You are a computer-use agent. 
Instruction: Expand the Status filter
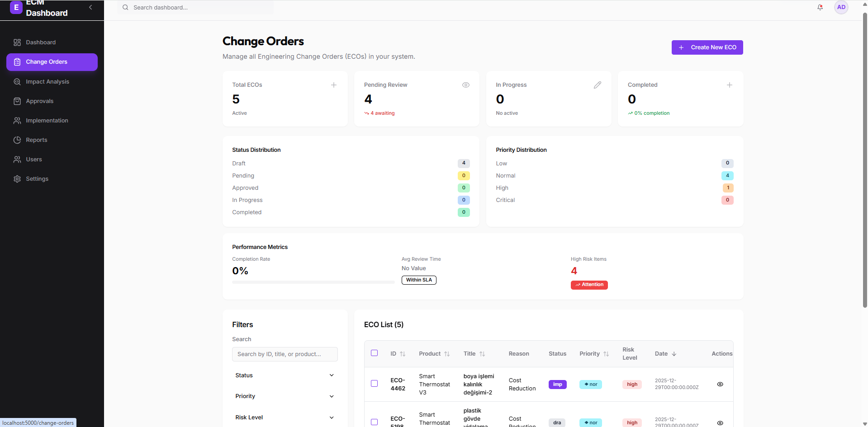point(285,375)
